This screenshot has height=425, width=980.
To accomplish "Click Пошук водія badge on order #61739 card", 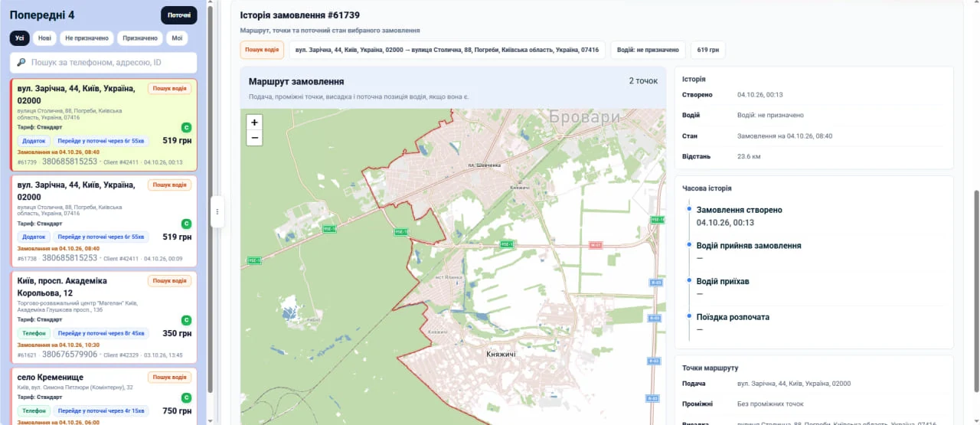I will (x=169, y=88).
